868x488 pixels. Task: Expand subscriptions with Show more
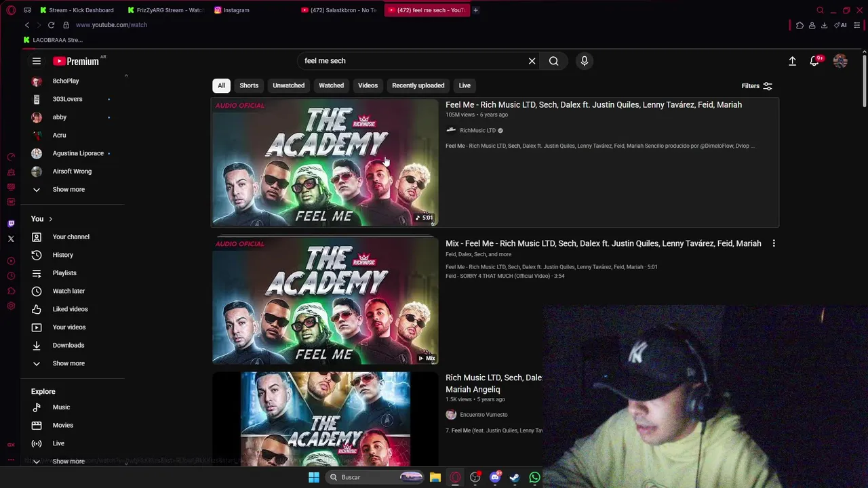pos(68,189)
